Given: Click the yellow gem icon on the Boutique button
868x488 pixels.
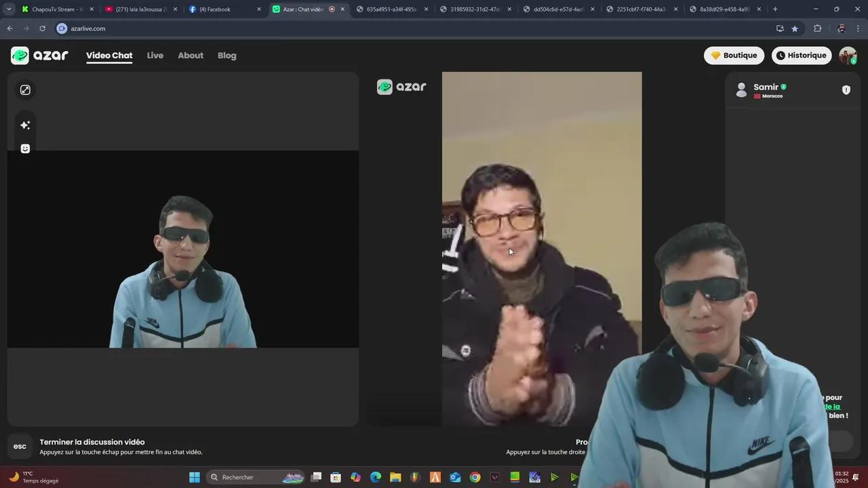Looking at the screenshot, I should point(715,55).
